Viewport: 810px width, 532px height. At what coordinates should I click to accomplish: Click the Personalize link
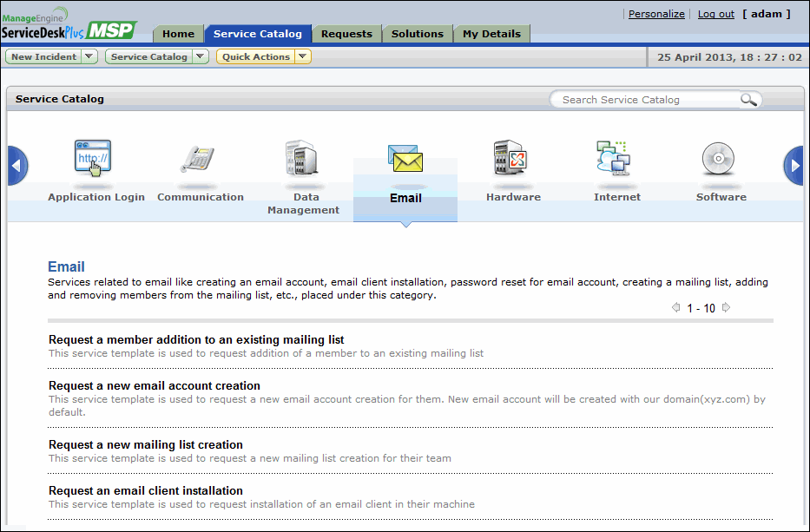pyautogui.click(x=657, y=13)
